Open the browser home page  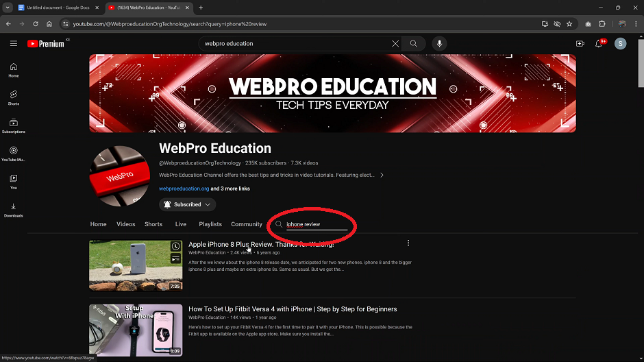point(49,24)
